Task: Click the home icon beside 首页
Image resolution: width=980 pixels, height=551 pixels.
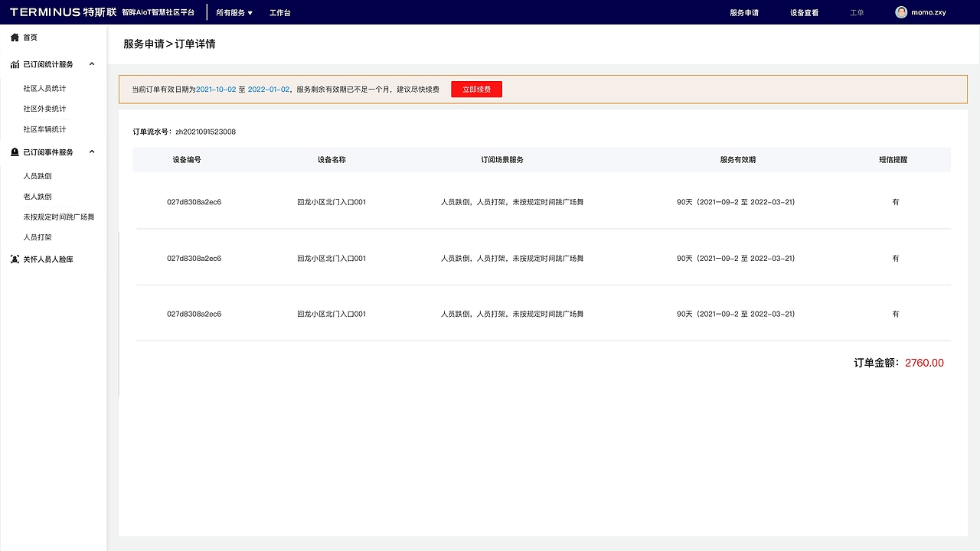Action: pos(15,37)
